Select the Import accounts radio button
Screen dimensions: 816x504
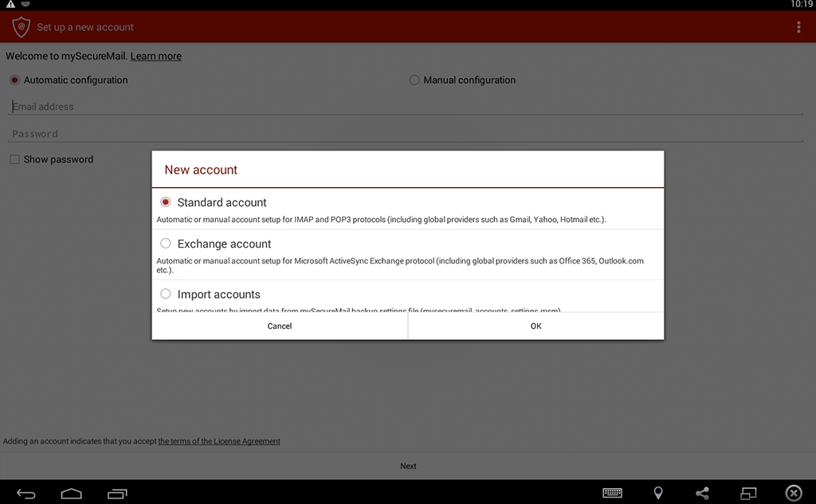(166, 294)
